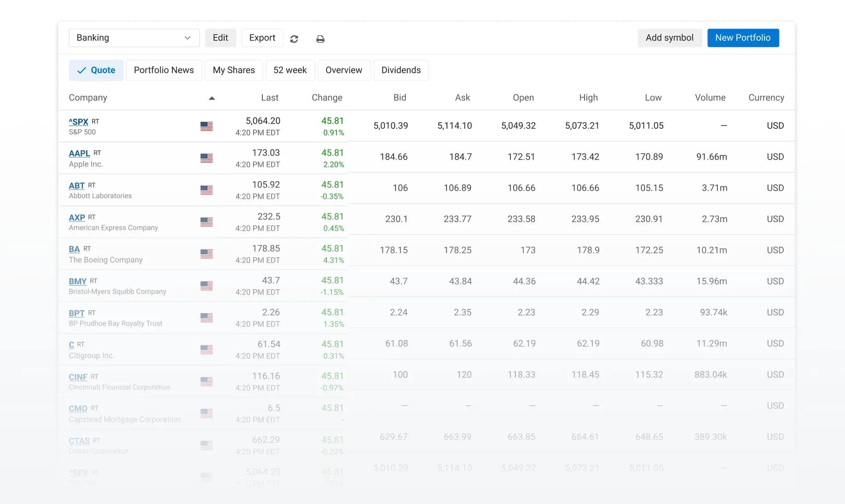Viewport: 845px width, 504px height.
Task: Click the US flag in BA row
Action: click(x=207, y=254)
